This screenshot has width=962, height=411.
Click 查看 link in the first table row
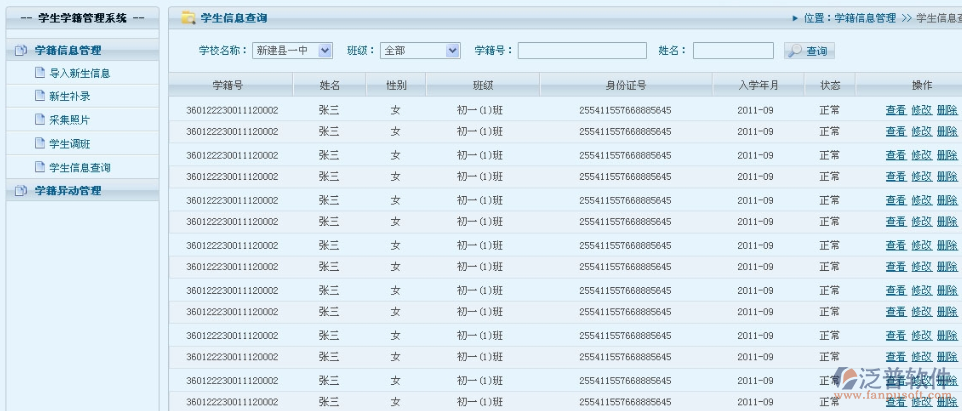point(895,110)
